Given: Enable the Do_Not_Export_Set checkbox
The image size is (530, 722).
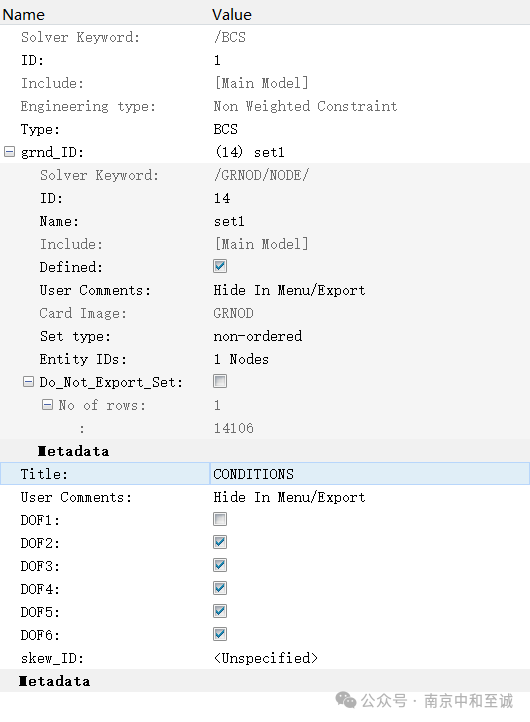Looking at the screenshot, I should click(x=220, y=381).
